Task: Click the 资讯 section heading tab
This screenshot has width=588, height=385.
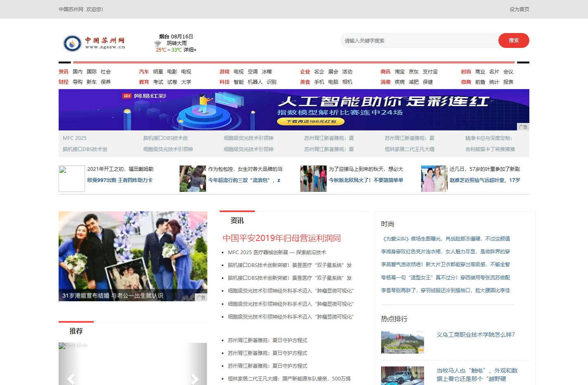Action: tap(237, 220)
